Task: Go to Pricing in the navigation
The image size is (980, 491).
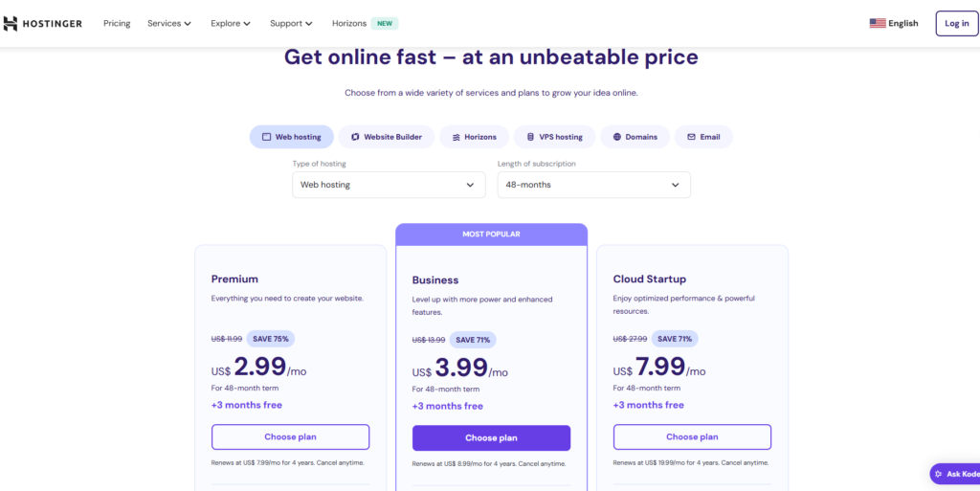Action: point(117,23)
